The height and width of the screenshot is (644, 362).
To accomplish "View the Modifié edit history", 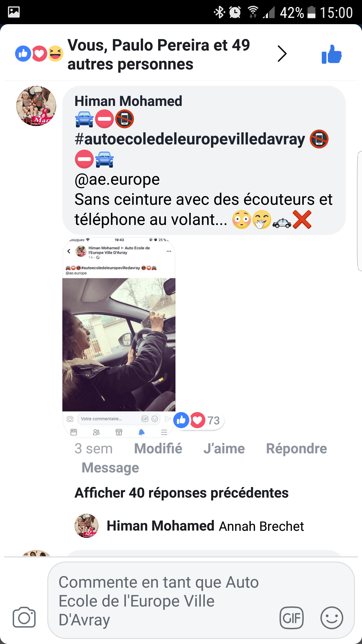I will point(158,449).
